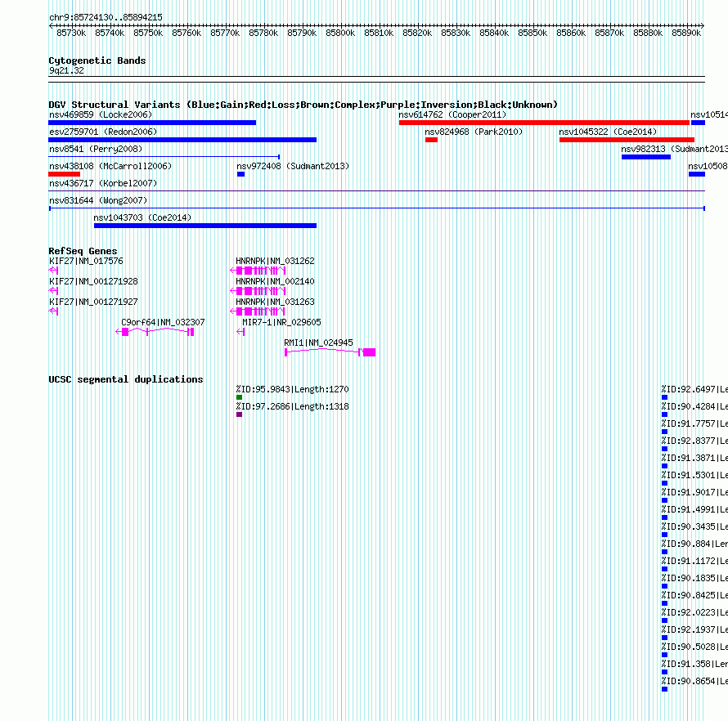The height and width of the screenshot is (721, 728).
Task: Click the blue duplication block under %ID:92.0223
Action: (x=664, y=620)
